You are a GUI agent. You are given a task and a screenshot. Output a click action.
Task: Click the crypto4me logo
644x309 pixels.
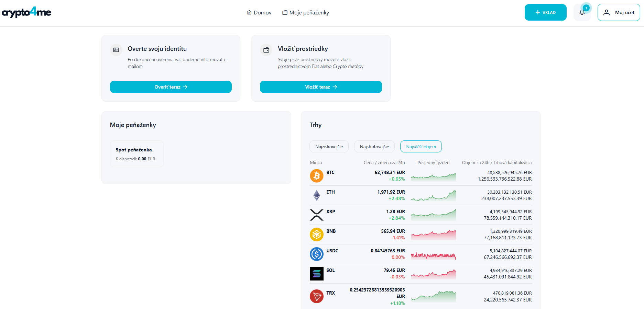26,12
